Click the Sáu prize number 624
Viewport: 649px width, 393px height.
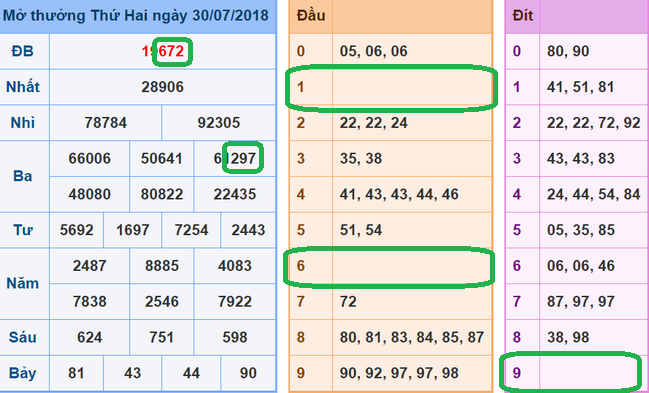click(90, 337)
